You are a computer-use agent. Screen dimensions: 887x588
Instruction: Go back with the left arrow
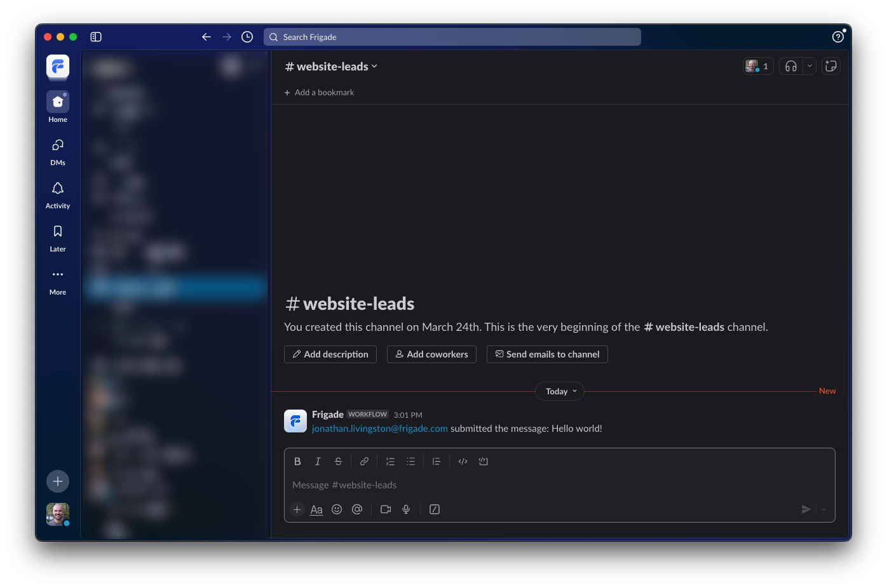coord(207,37)
